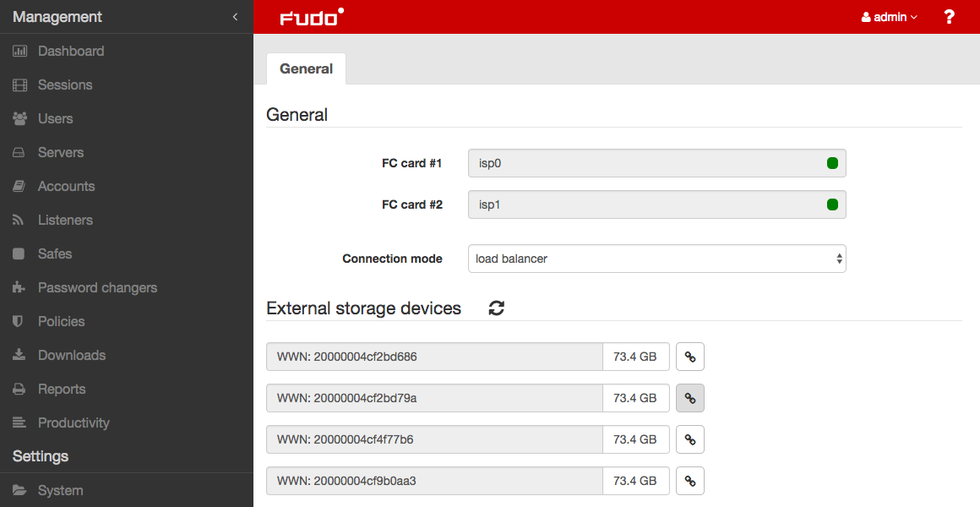This screenshot has height=507, width=980.
Task: Click the System folder icon
Action: (x=19, y=490)
